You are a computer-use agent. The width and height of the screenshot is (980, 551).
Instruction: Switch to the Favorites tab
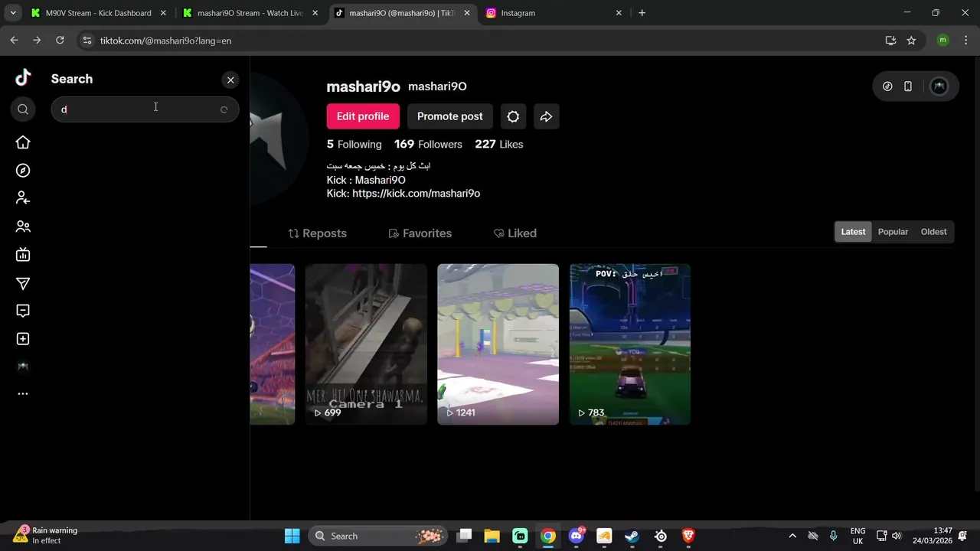[x=420, y=233]
